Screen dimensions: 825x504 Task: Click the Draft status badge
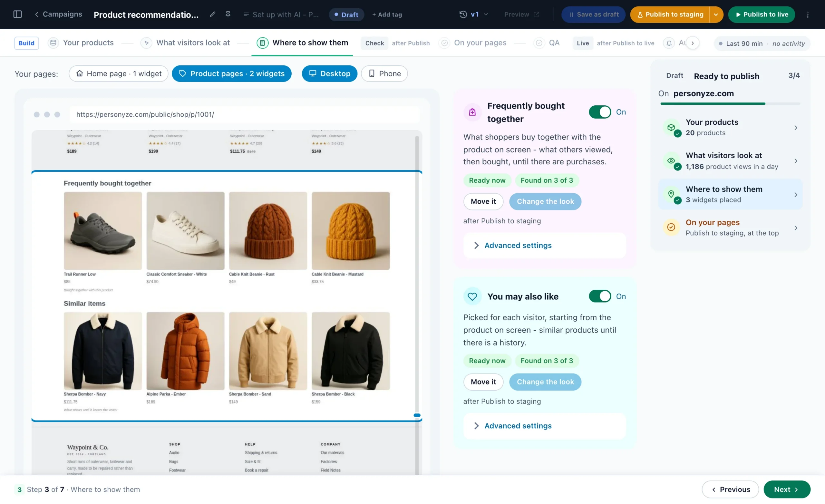click(x=346, y=15)
